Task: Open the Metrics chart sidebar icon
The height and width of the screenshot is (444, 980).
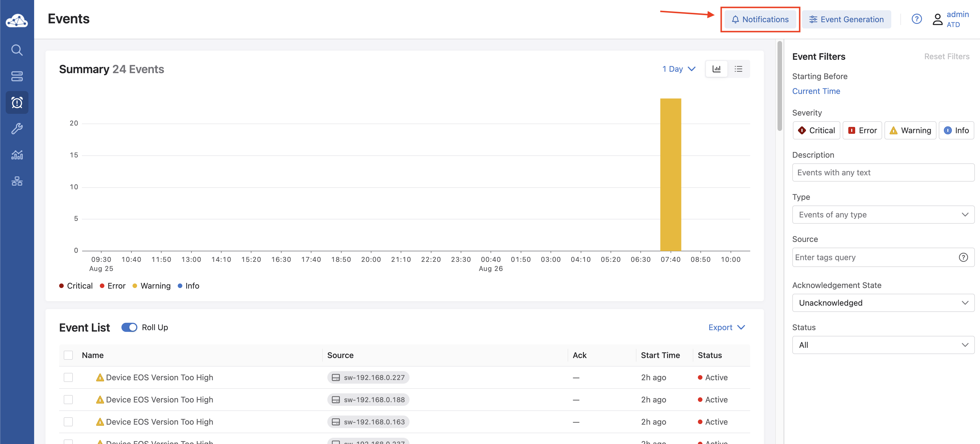Action: click(x=17, y=155)
